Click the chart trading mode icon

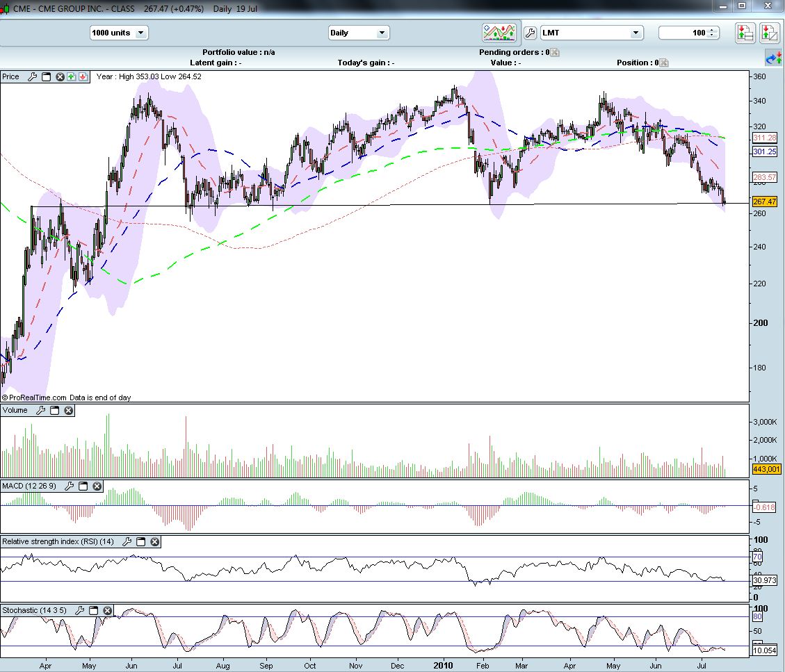(499, 33)
